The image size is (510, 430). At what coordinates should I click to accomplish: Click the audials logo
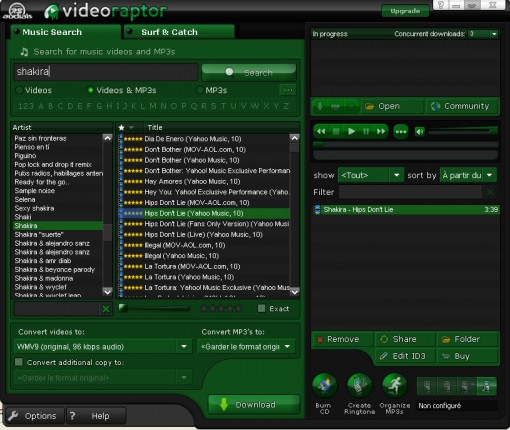[17, 11]
